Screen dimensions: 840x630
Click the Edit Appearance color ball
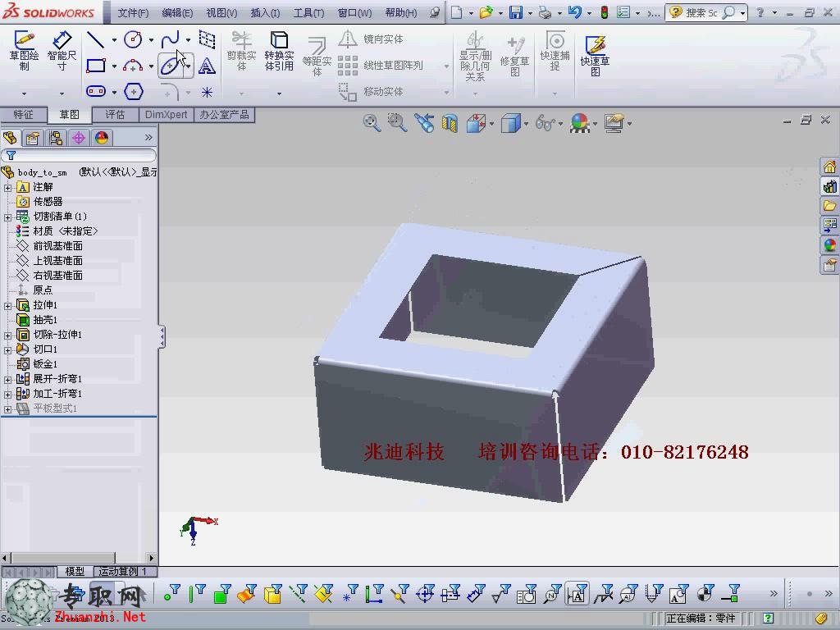pyautogui.click(x=580, y=123)
